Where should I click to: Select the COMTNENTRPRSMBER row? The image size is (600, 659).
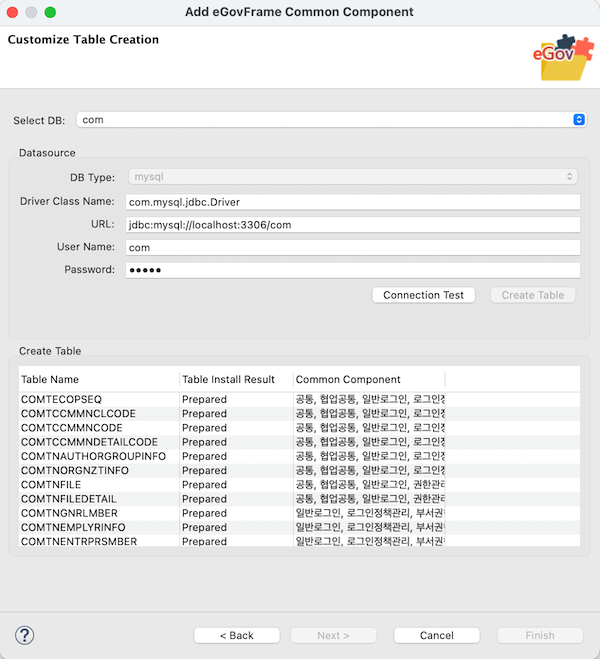click(300, 541)
